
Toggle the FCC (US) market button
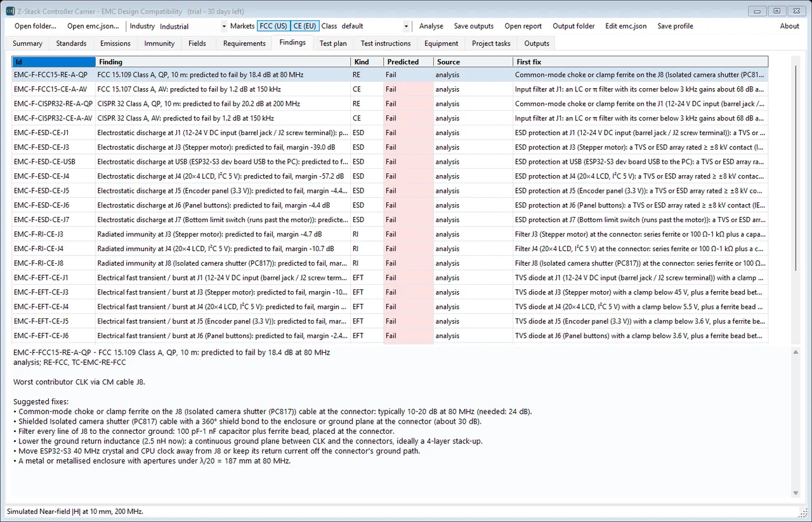click(273, 26)
